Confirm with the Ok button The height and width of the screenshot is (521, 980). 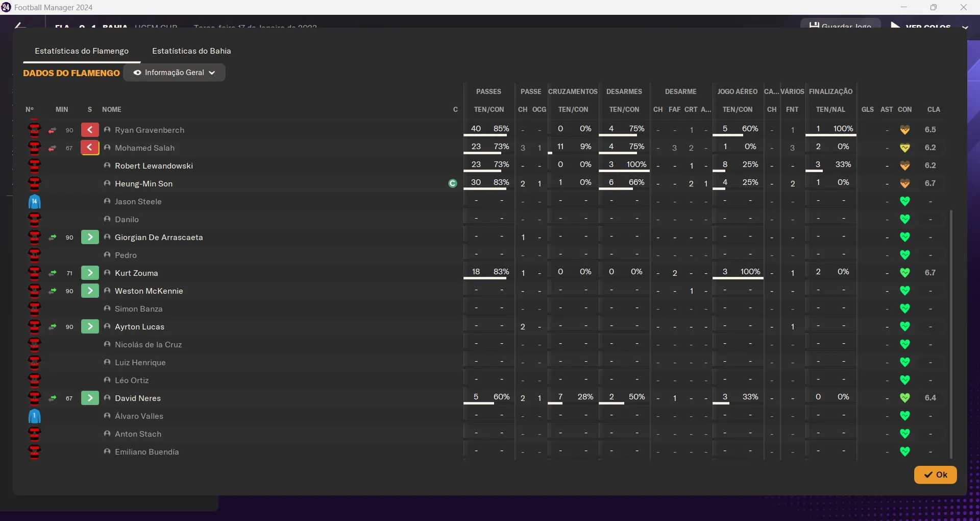(935, 475)
